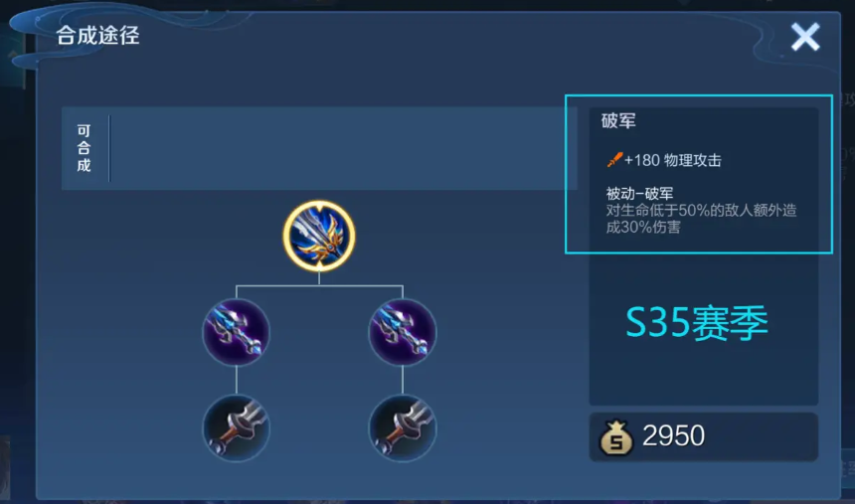Select the bottom-left iron sword icon
This screenshot has height=504, width=855.
click(x=236, y=427)
